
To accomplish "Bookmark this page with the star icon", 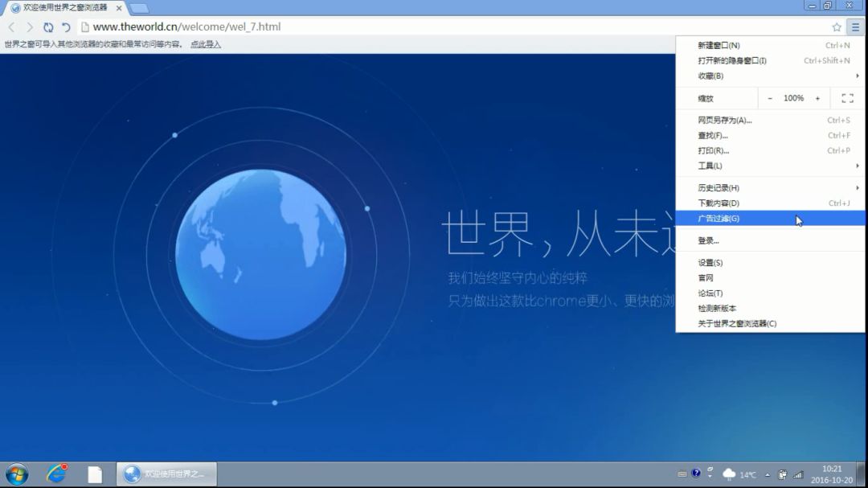I will [837, 27].
